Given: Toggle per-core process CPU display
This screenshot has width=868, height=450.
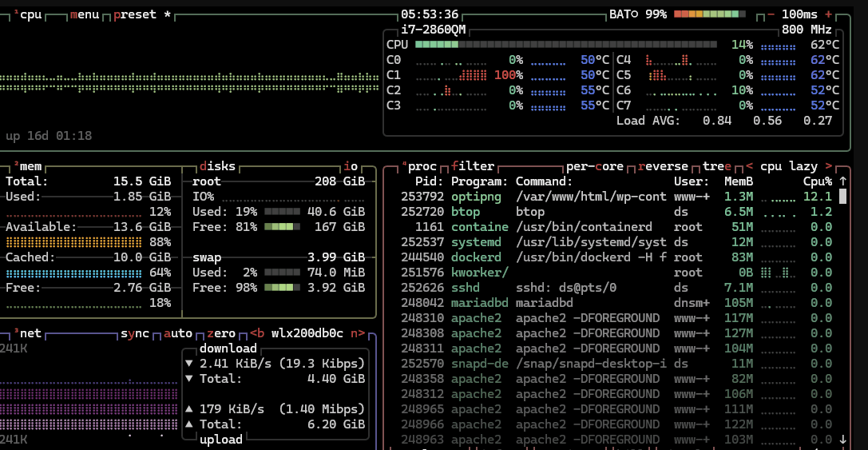Looking at the screenshot, I should point(595,166).
